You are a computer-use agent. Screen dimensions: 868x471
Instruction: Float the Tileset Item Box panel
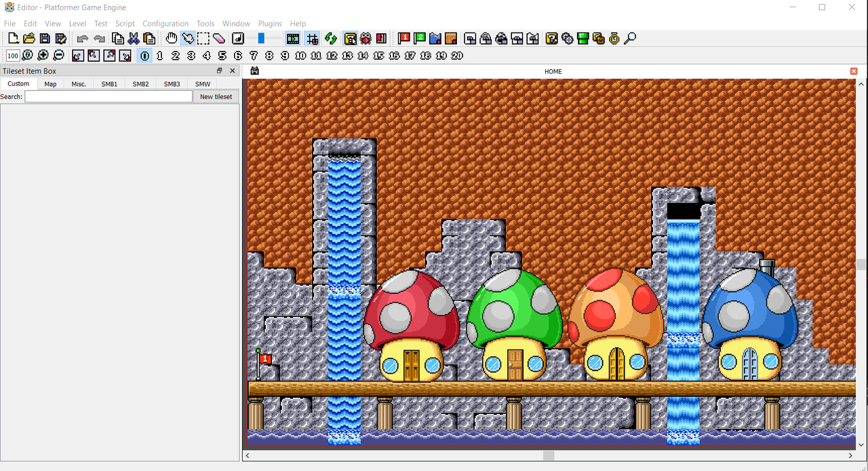[220, 71]
